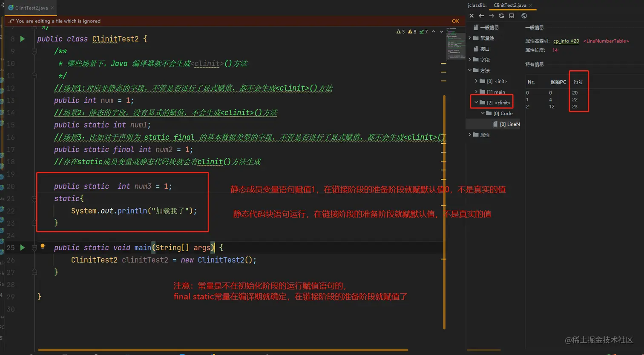Image resolution: width=644 pixels, height=355 pixels.
Task: Expand the 字段 node
Action: [470, 60]
